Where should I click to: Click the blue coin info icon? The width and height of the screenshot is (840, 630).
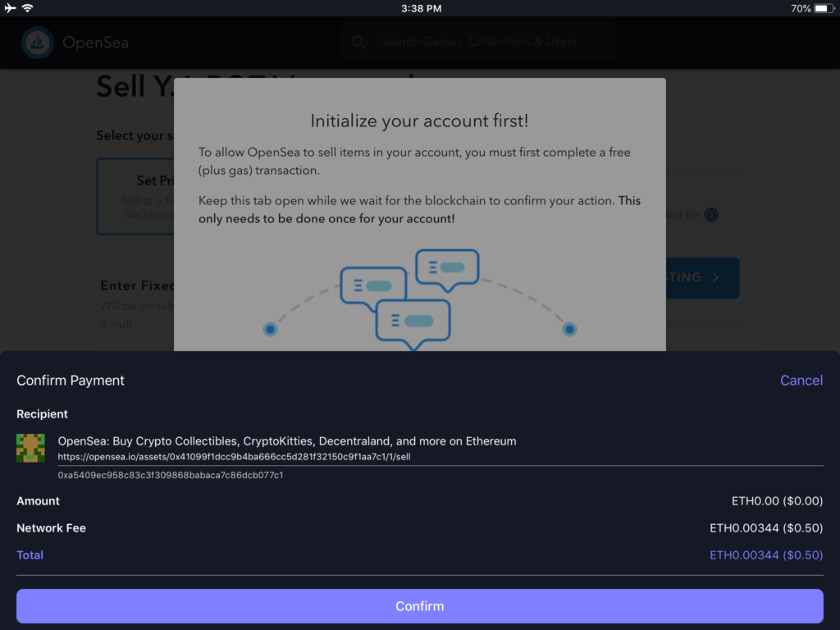click(x=711, y=214)
